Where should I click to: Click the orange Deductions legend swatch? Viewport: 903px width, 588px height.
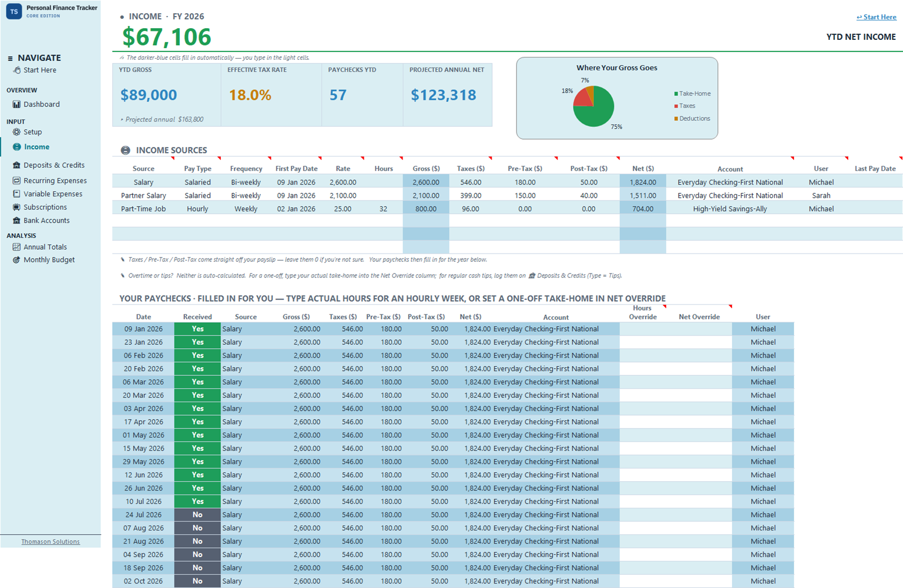(x=676, y=118)
